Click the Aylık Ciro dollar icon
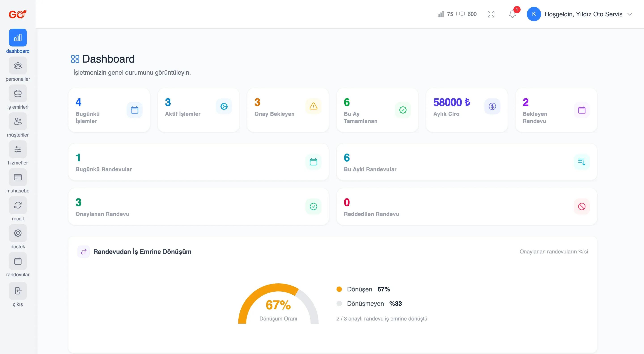 coord(492,106)
